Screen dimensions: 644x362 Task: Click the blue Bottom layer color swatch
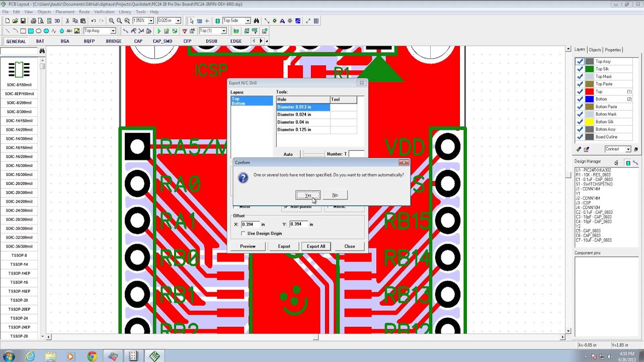(x=589, y=99)
